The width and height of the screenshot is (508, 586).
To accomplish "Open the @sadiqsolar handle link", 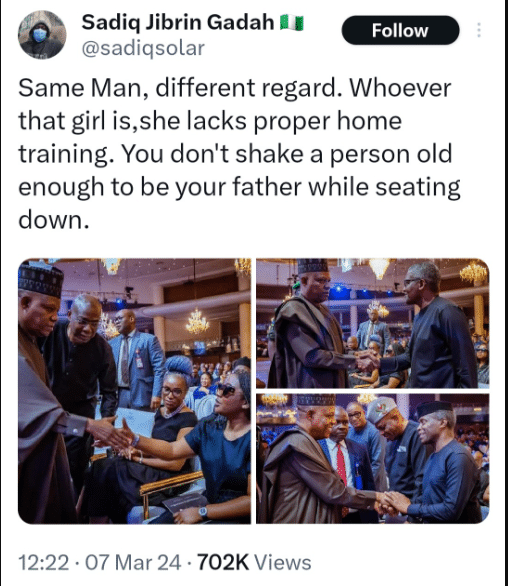I will (x=143, y=48).
